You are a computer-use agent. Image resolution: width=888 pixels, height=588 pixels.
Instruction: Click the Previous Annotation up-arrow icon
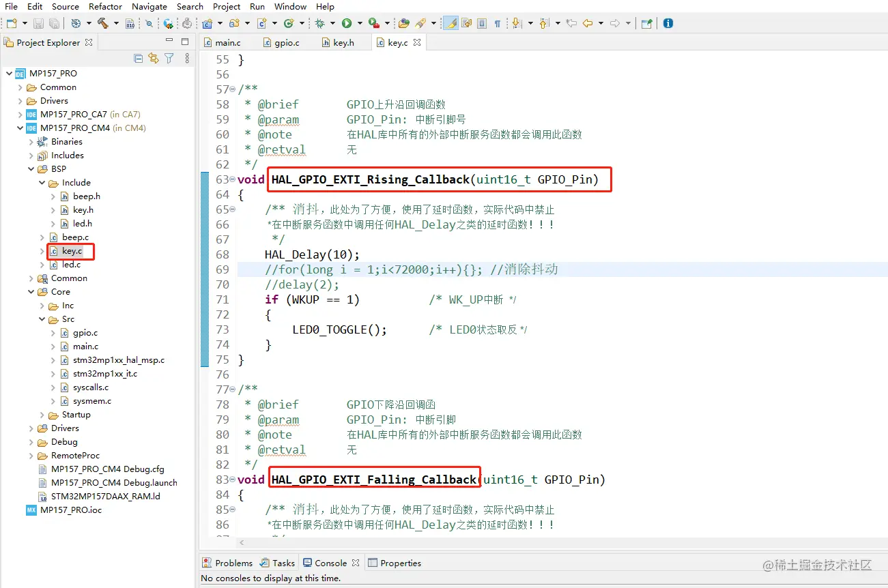click(x=544, y=23)
